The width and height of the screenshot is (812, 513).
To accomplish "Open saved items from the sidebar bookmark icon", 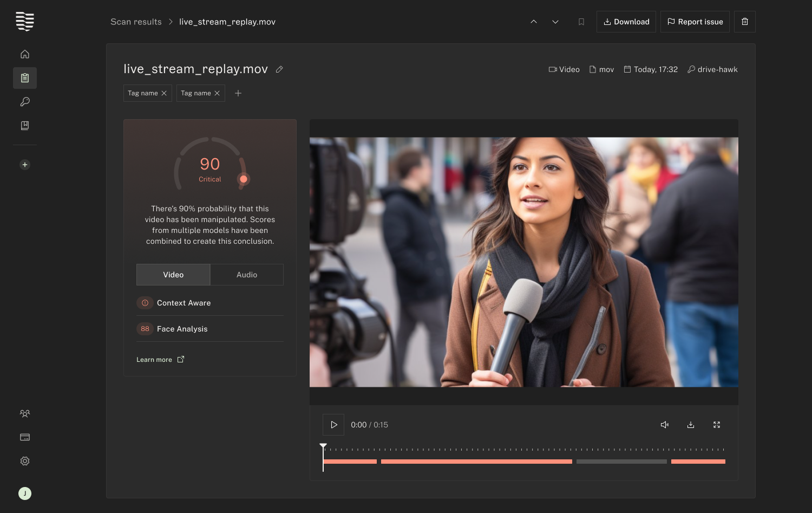I will click(x=24, y=125).
